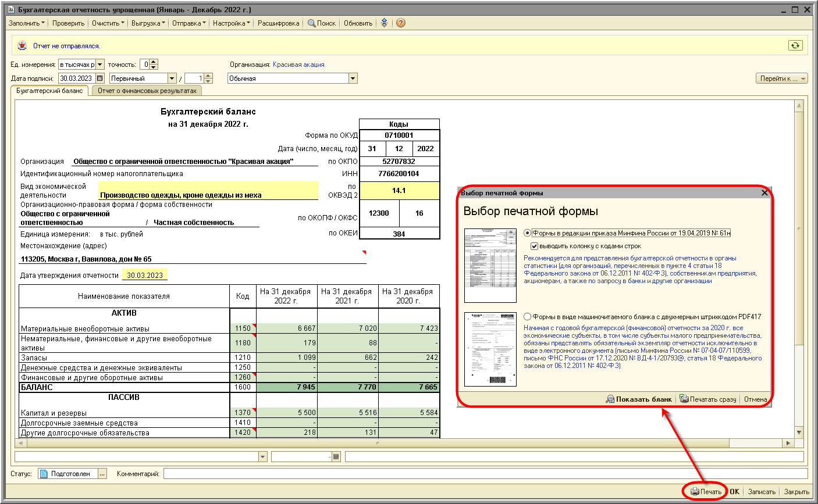This screenshot has height=504, width=818.
Task: Expand the Обычная dropdown arrow
Action: click(x=353, y=78)
